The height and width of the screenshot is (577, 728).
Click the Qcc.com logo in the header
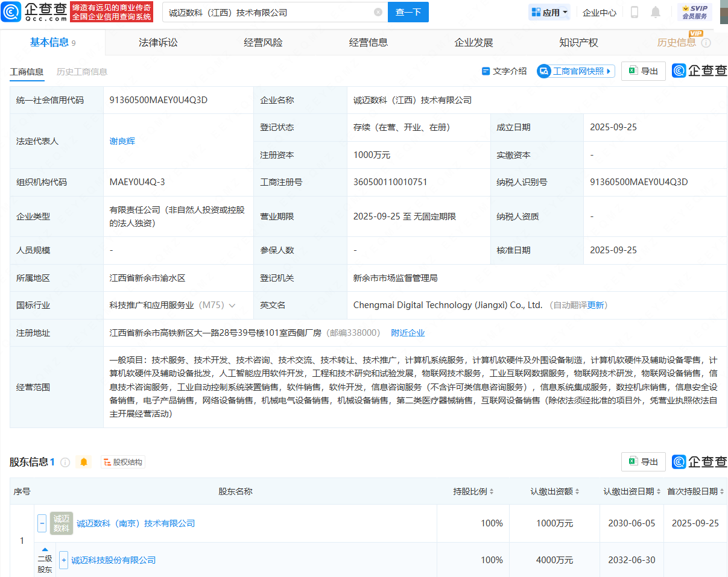click(x=33, y=12)
